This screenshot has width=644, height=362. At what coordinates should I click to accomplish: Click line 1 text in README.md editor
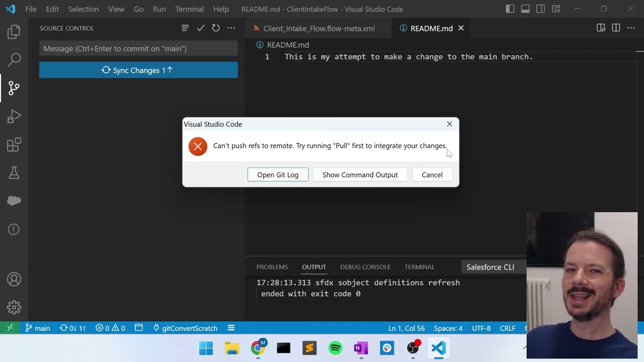pos(409,57)
